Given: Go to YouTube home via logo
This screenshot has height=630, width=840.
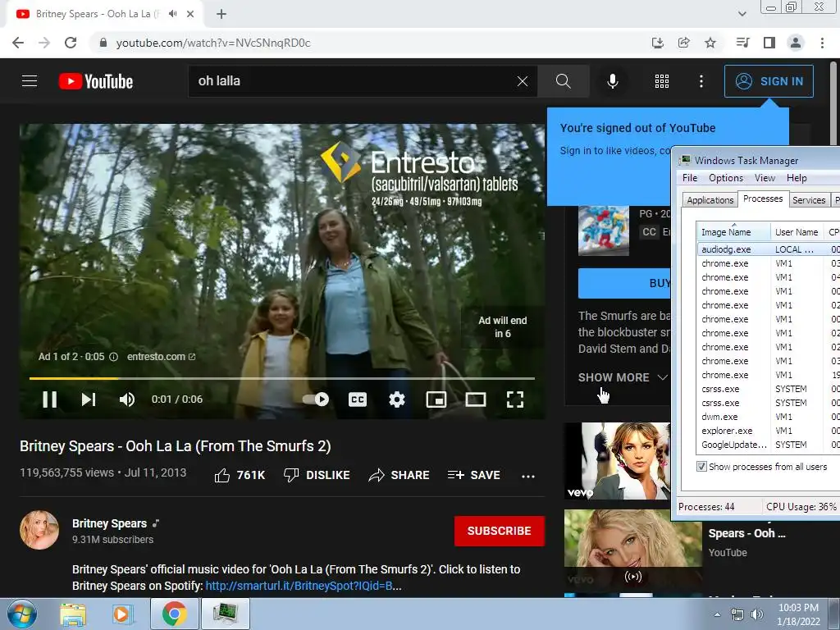Looking at the screenshot, I should point(96,81).
